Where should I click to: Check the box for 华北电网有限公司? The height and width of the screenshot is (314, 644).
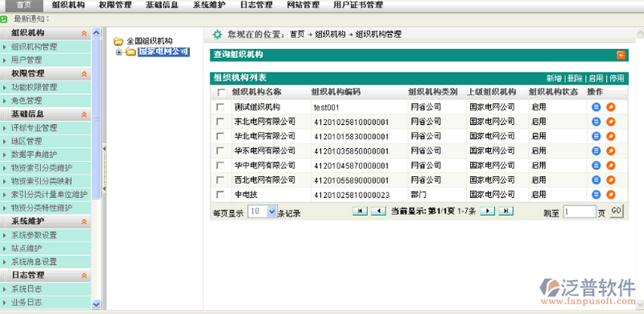[221, 136]
